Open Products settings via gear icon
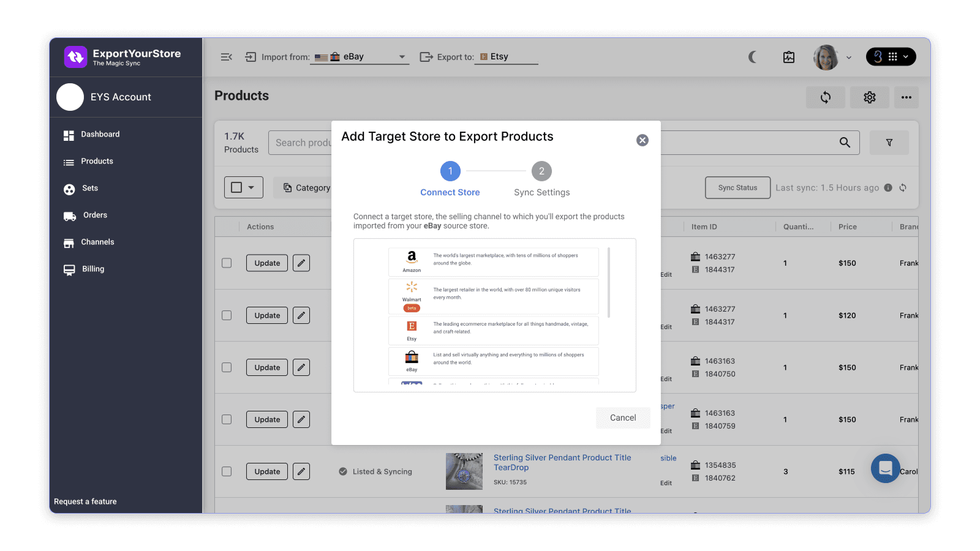This screenshot has height=551, width=980. (x=870, y=97)
